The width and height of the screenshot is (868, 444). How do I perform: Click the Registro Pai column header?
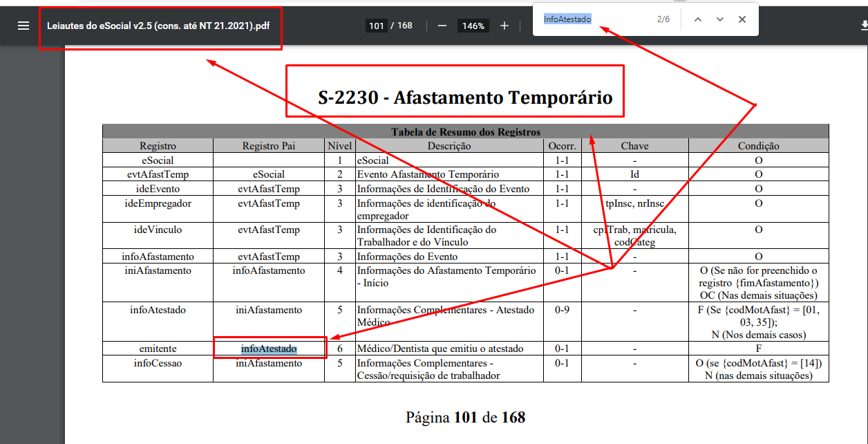click(x=269, y=146)
